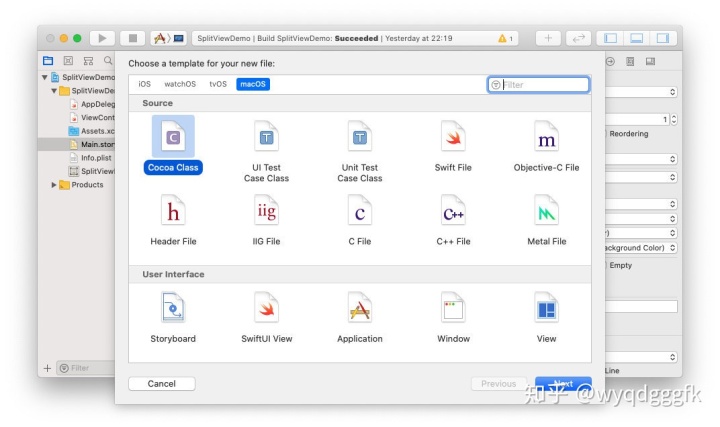Collapse the SplitViewDemo project root
This screenshot has width=720, height=427.
[45, 77]
